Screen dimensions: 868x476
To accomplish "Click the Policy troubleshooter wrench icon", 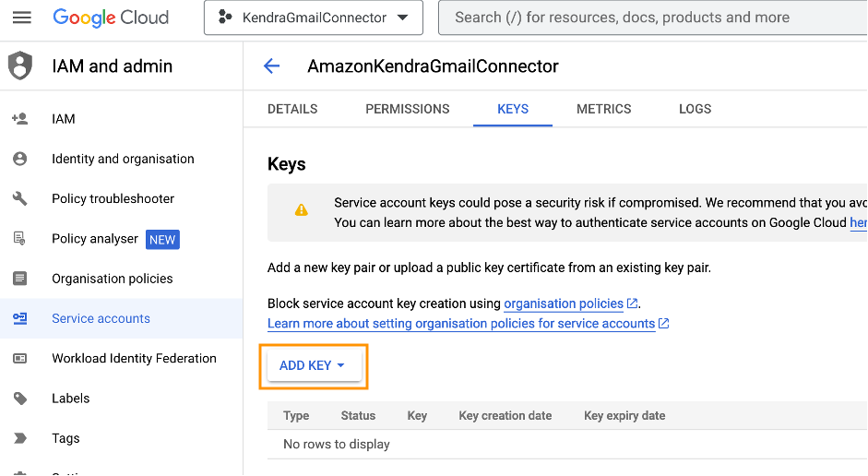I will (x=19, y=198).
